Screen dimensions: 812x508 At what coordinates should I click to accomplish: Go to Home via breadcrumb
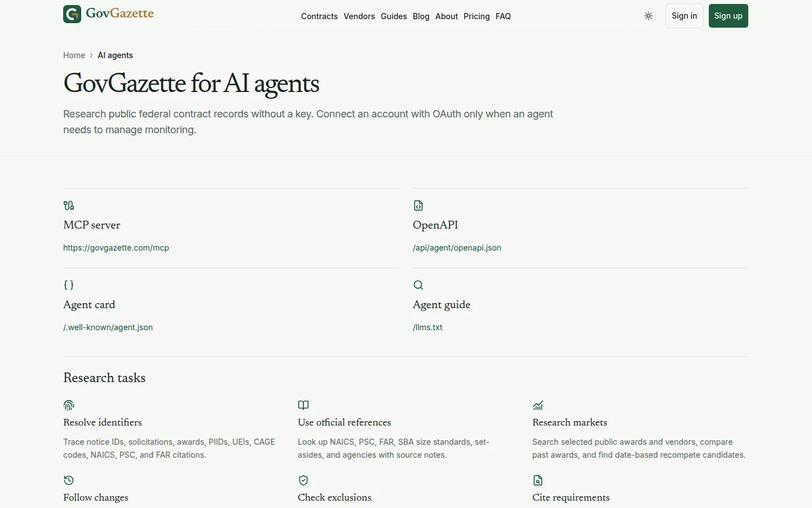[x=74, y=55]
